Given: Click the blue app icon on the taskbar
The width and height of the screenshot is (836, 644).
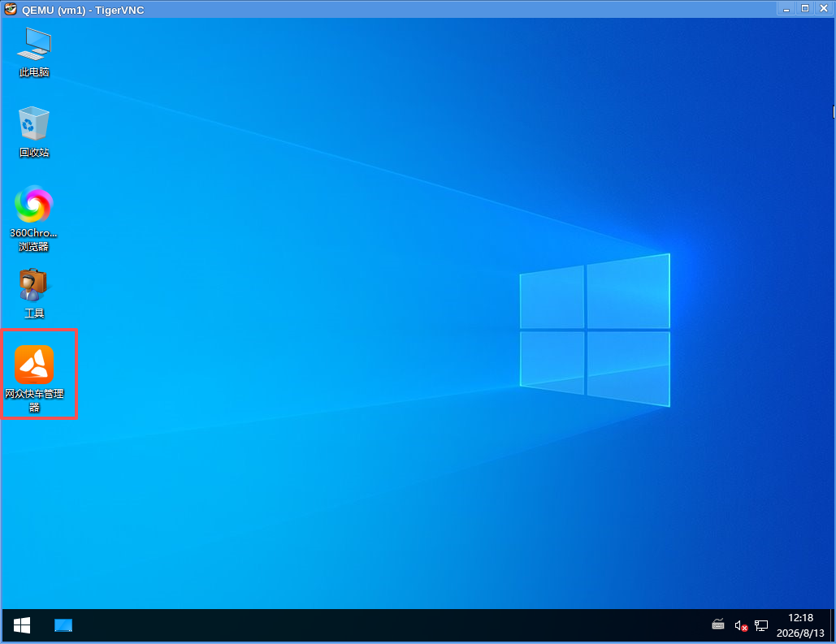Looking at the screenshot, I should 63,625.
